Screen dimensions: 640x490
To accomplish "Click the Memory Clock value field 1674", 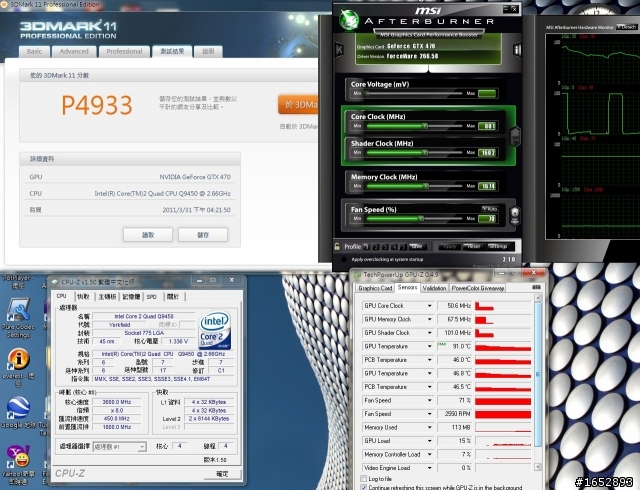I will [487, 186].
